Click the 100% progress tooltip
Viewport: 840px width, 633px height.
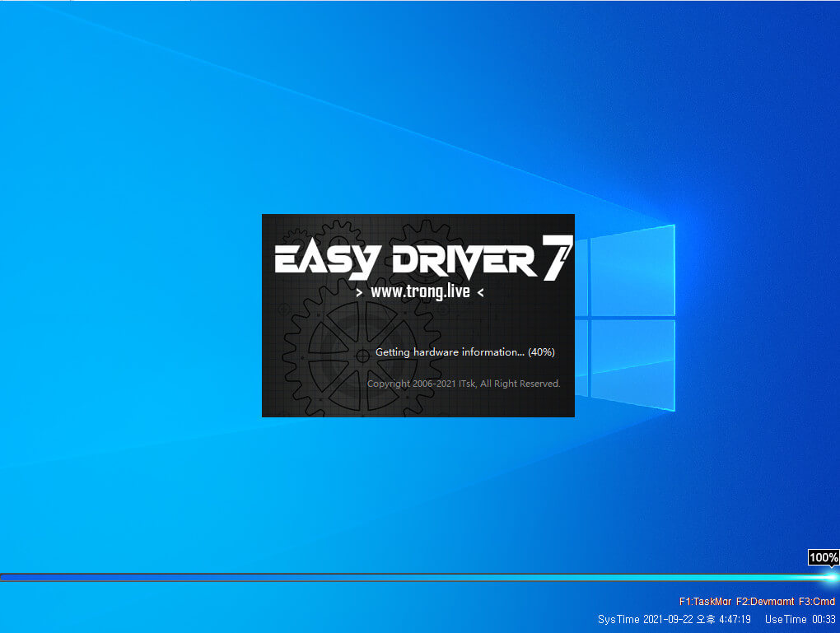[824, 557]
